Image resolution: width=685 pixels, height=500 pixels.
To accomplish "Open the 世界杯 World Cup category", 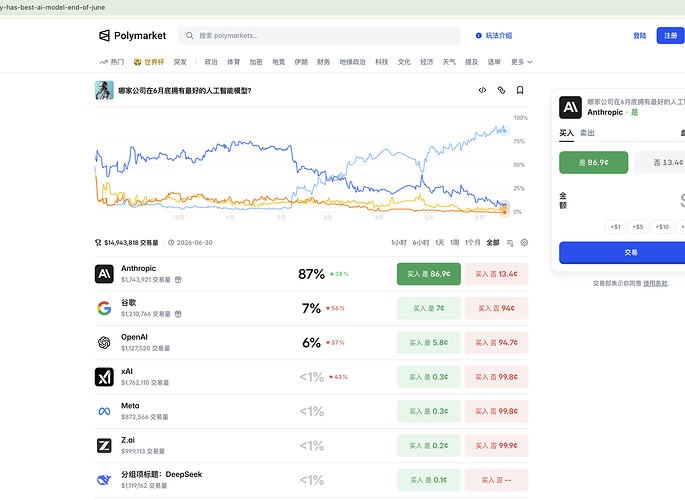I will tap(149, 62).
